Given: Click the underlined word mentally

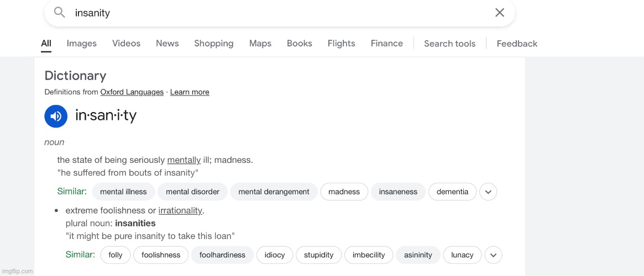Looking at the screenshot, I should coord(184,160).
